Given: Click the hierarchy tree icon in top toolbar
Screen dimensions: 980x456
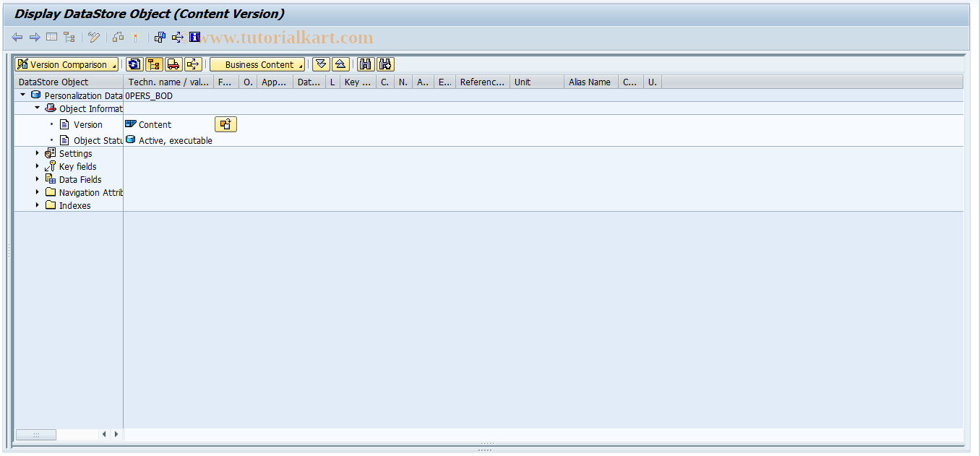Looking at the screenshot, I should tap(69, 38).
